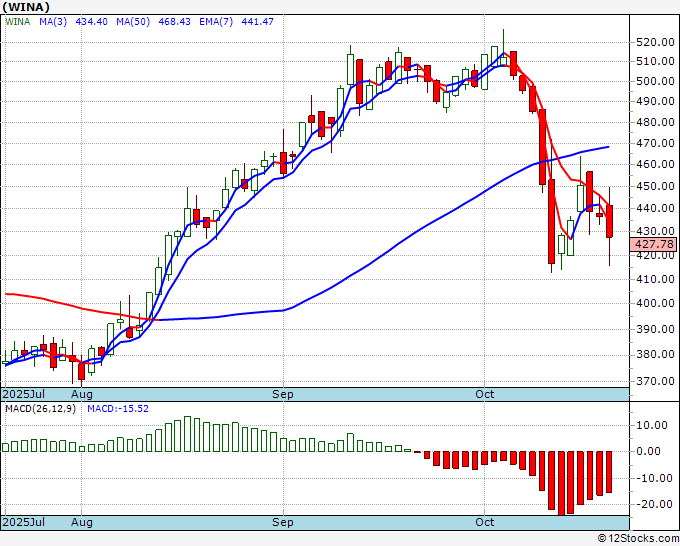Viewport: 680px width, 546px height.
Task: Click the -20.00 MACD axis label
Action: [652, 504]
